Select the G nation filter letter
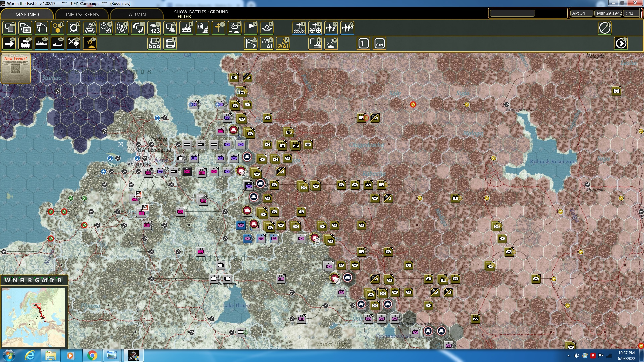 (x=37, y=280)
